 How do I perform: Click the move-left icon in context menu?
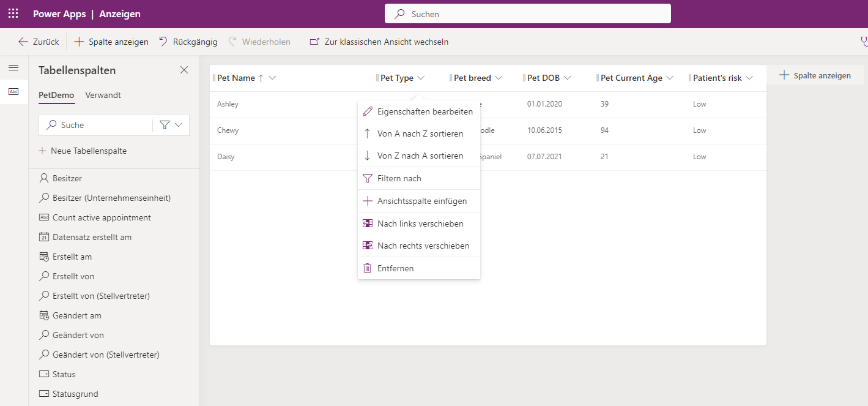click(367, 224)
